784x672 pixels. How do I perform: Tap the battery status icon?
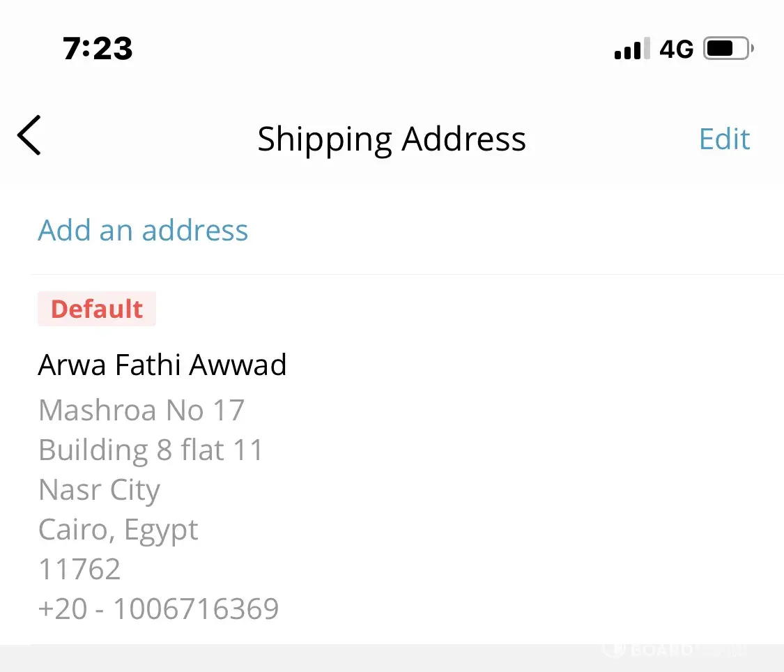coord(728,49)
